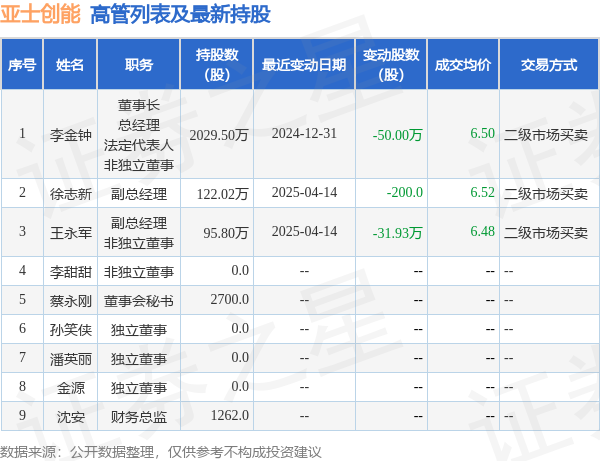Click the name 沈安
The image size is (600, 461).
[x=71, y=417]
